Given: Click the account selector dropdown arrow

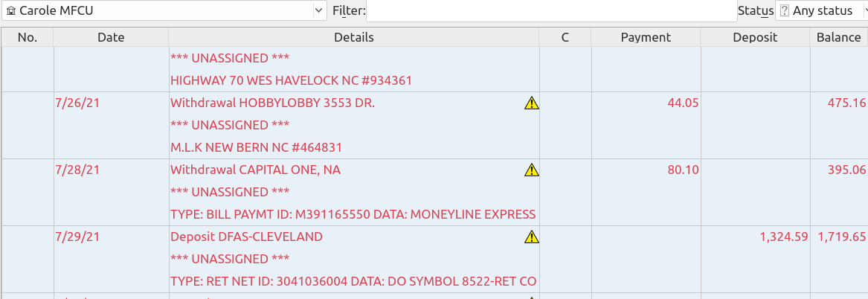Looking at the screenshot, I should click(x=319, y=11).
